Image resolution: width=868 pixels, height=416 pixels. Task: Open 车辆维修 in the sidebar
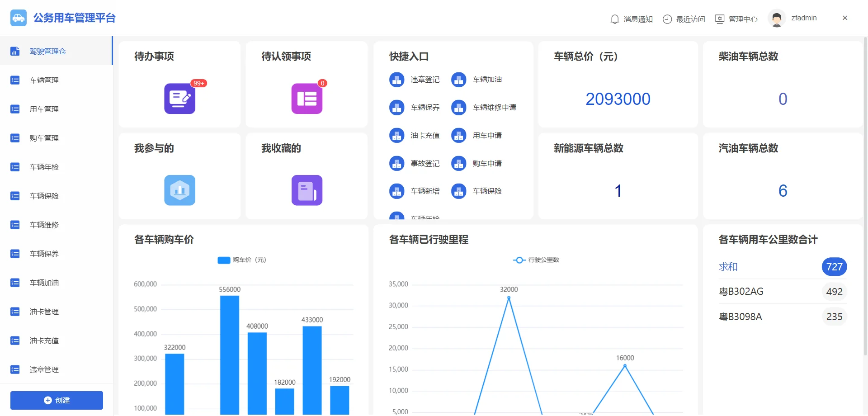[x=56, y=225]
